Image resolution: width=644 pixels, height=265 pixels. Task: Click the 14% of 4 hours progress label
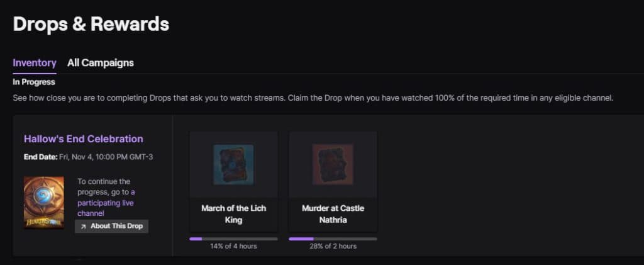pos(233,246)
